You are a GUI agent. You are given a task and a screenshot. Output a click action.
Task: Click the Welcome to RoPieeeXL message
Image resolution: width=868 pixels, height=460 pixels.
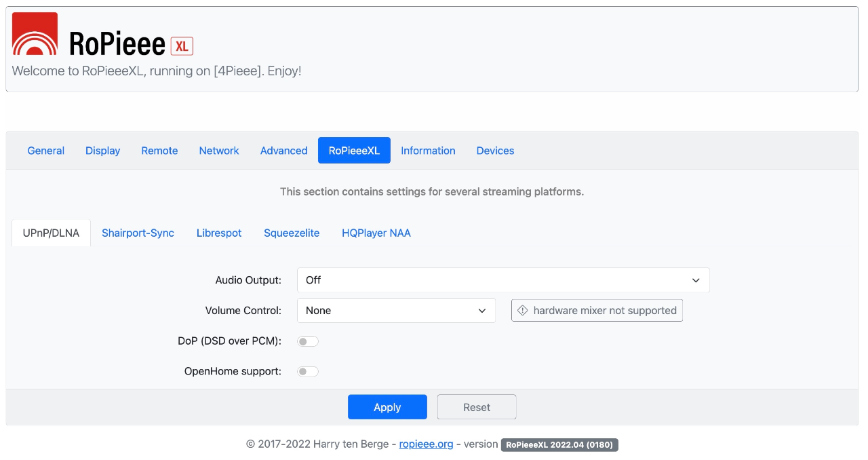pyautogui.click(x=157, y=71)
